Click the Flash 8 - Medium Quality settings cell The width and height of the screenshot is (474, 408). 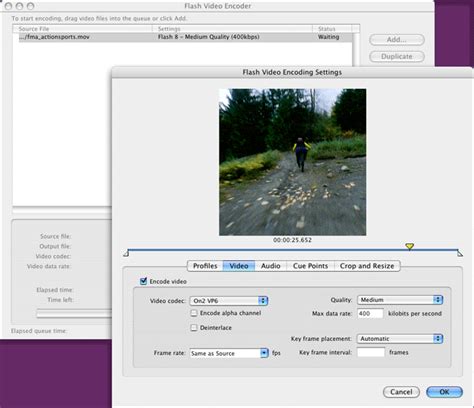209,37
